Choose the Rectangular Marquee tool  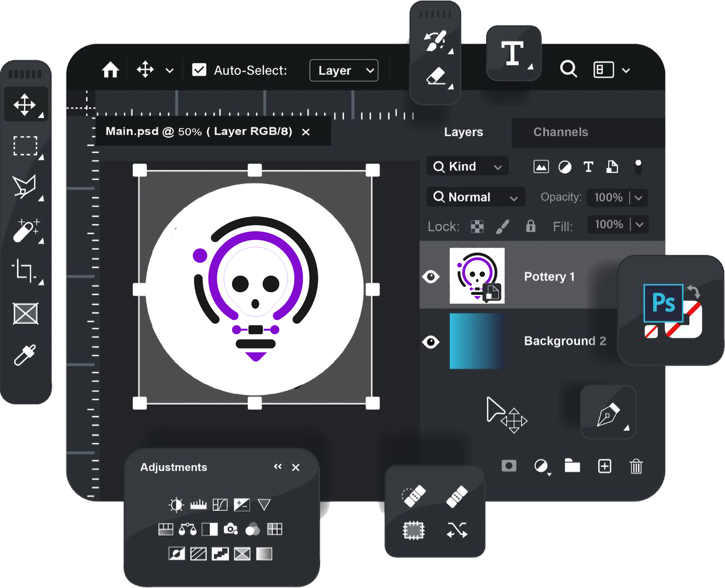[25, 146]
